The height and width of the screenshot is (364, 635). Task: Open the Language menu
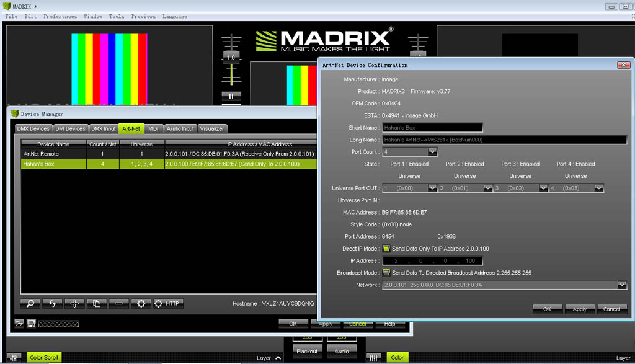point(174,17)
